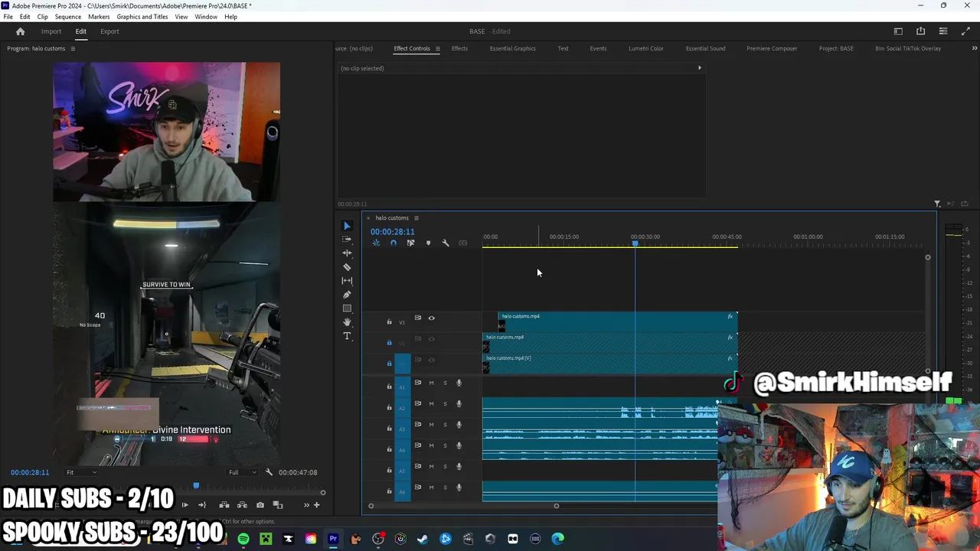Click the Program Monitor scrub playhead

click(x=196, y=486)
